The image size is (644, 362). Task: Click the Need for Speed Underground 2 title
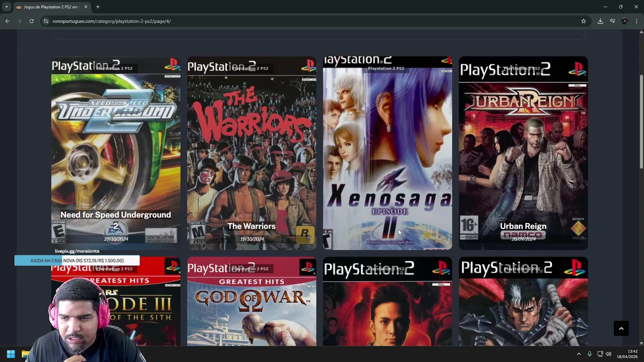click(x=116, y=220)
